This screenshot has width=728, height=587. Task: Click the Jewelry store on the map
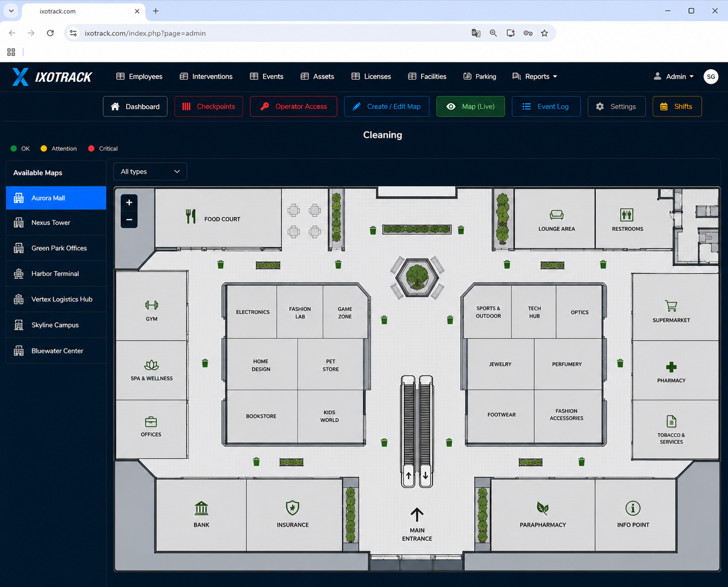point(500,364)
